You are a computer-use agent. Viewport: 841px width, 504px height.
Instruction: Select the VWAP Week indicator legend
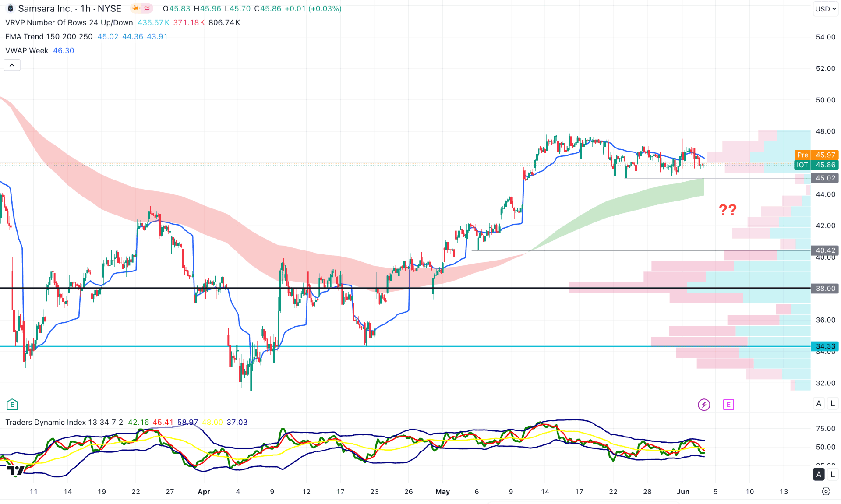tap(27, 50)
